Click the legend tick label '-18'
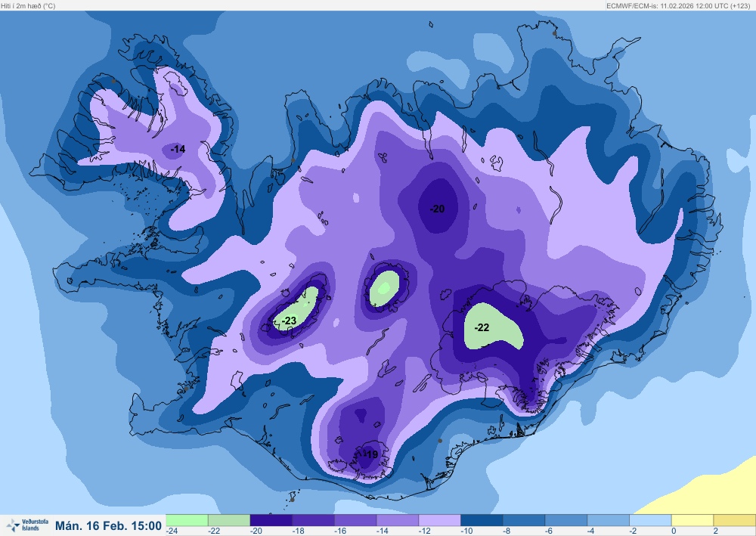 tap(298, 531)
